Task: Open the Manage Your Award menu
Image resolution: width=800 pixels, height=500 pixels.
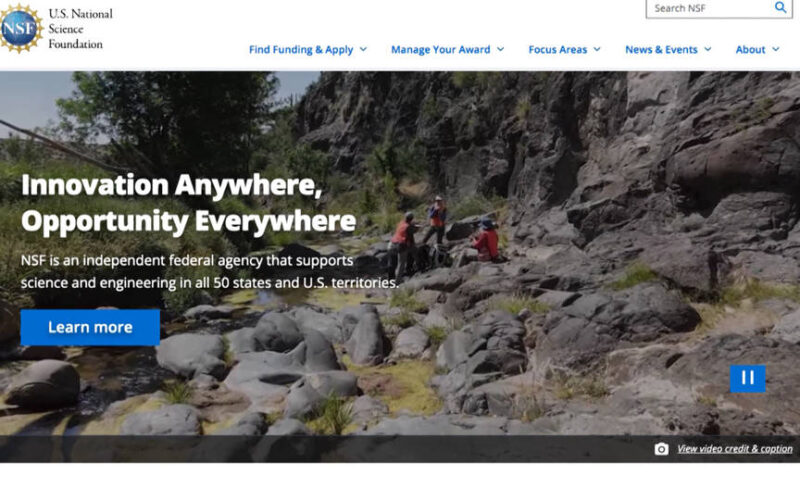Action: pos(440,49)
